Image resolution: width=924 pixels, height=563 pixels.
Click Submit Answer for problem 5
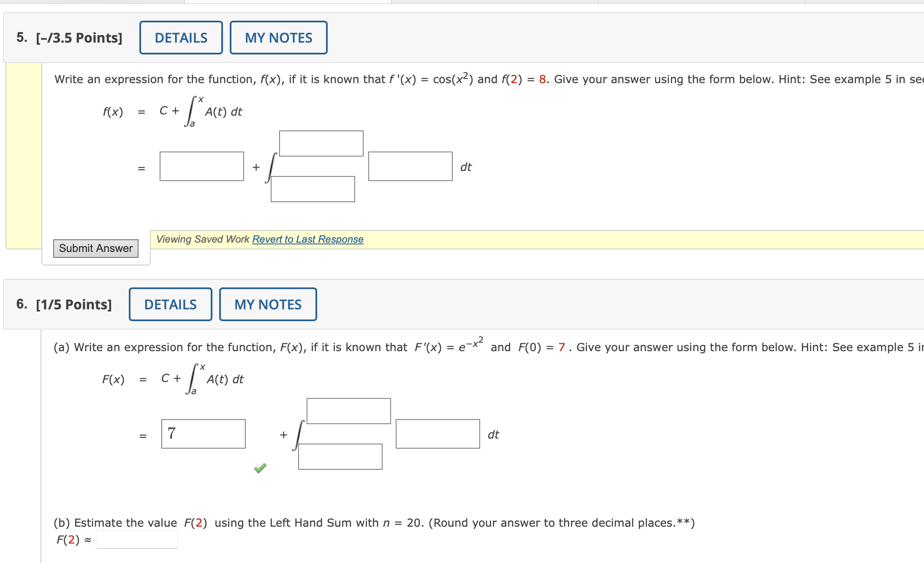point(95,248)
